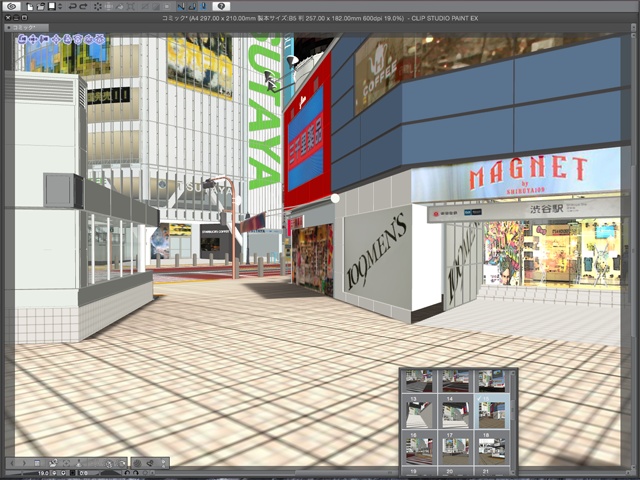Click the camera pan manipulator icon
Viewport: 640px width, 480px height.
click(33, 39)
